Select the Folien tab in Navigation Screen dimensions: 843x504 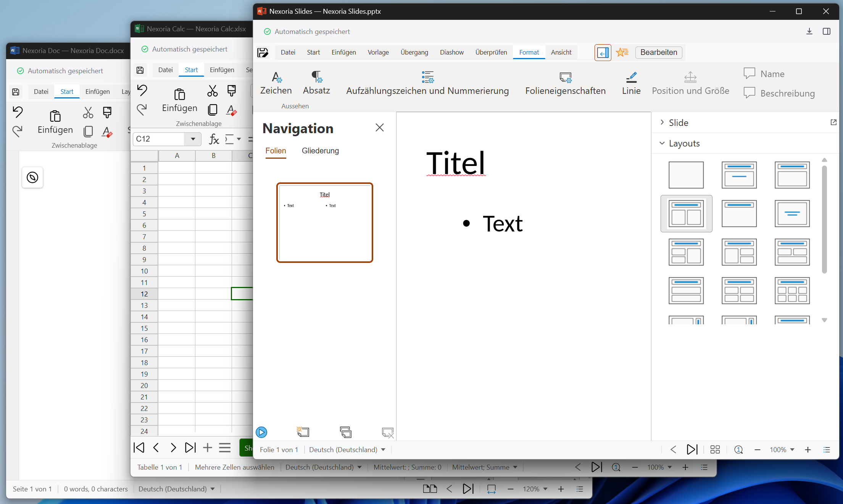[x=276, y=151]
